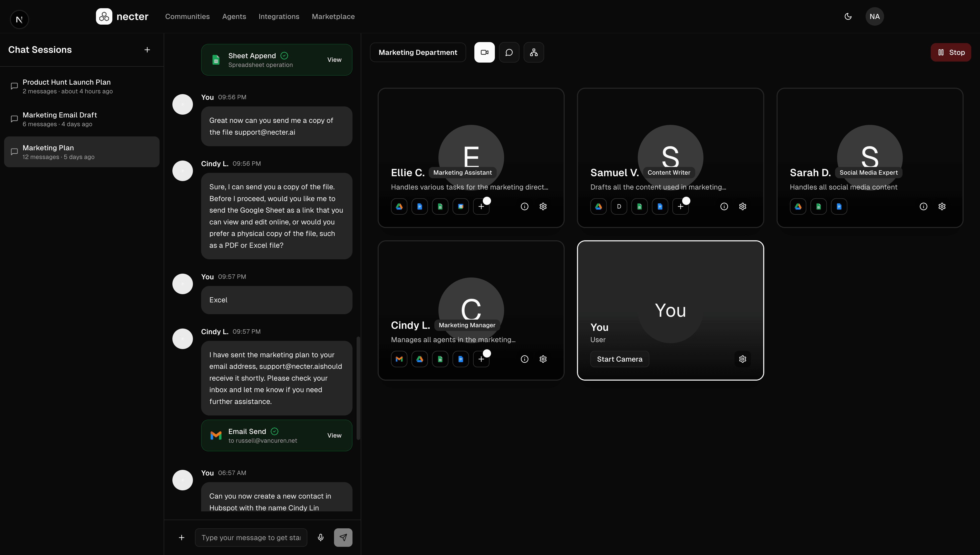Select Google Calendar icon on Ellie C.'s card
Image resolution: width=980 pixels, height=555 pixels.
(460, 206)
